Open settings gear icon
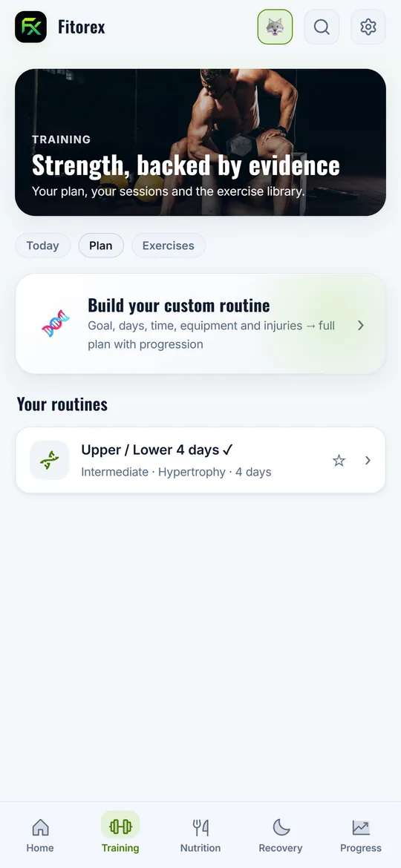This screenshot has width=401, height=868. click(368, 27)
